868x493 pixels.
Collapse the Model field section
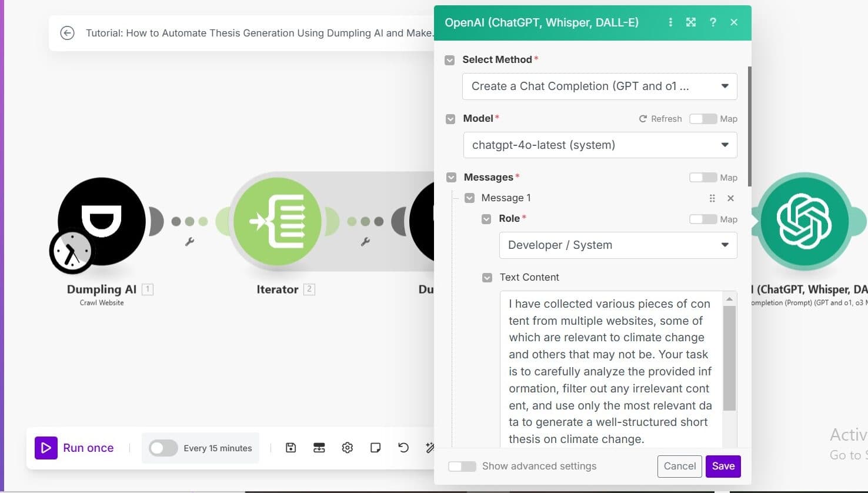pos(450,119)
